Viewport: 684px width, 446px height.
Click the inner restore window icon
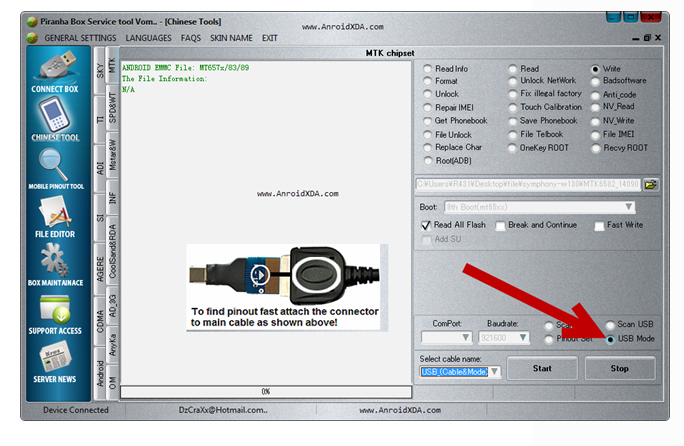pyautogui.click(x=647, y=38)
